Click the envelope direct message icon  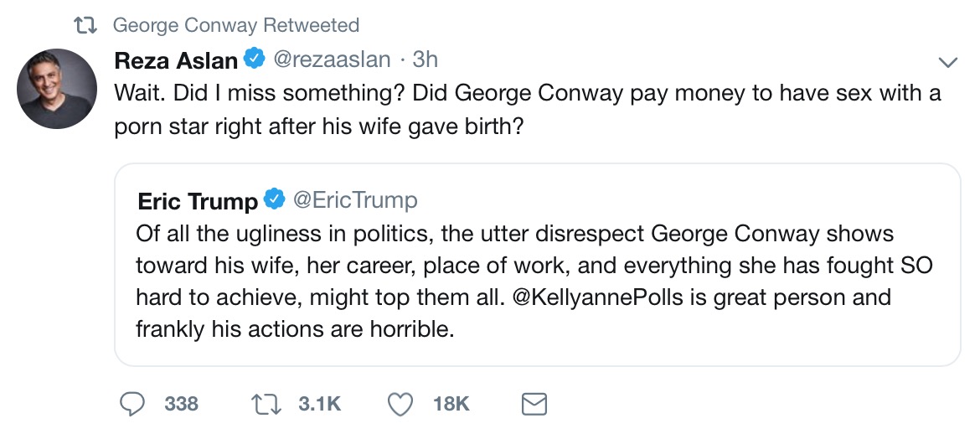[x=534, y=405]
